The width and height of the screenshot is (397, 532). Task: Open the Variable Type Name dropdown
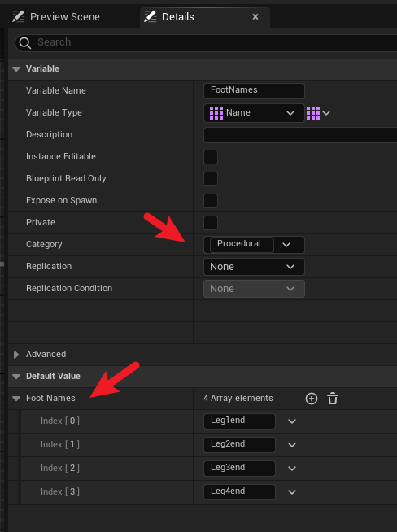pyautogui.click(x=254, y=113)
